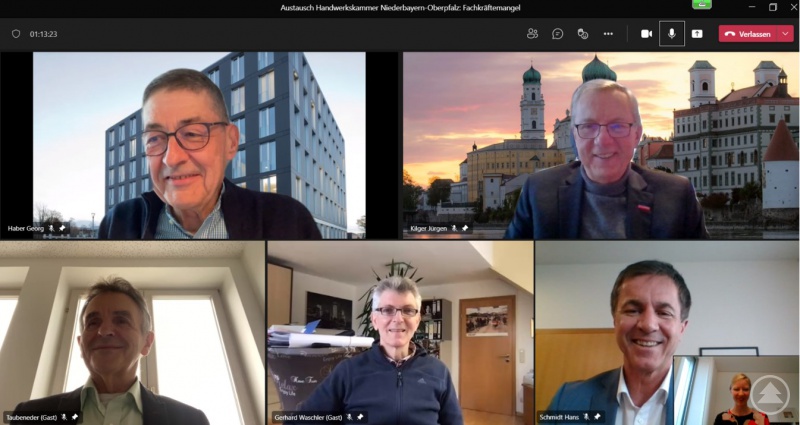Open the three-dot more actions menu

click(608, 33)
